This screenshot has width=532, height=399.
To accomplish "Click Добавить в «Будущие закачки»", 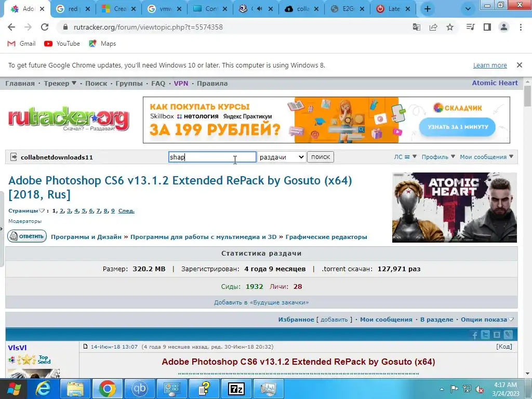I will click(261, 302).
